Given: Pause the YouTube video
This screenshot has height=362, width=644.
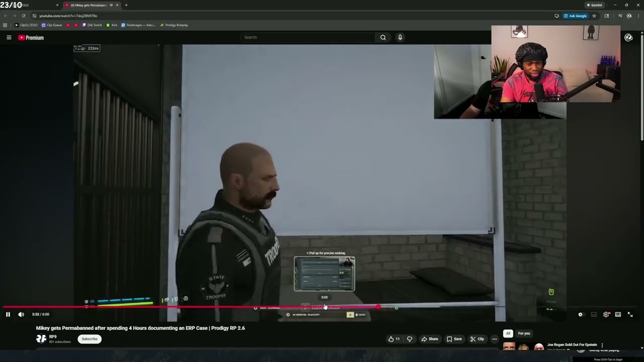Looking at the screenshot, I should (8, 314).
